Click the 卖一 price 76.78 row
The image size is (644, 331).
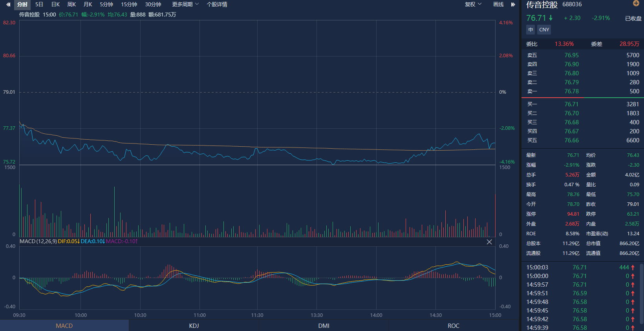(583, 91)
